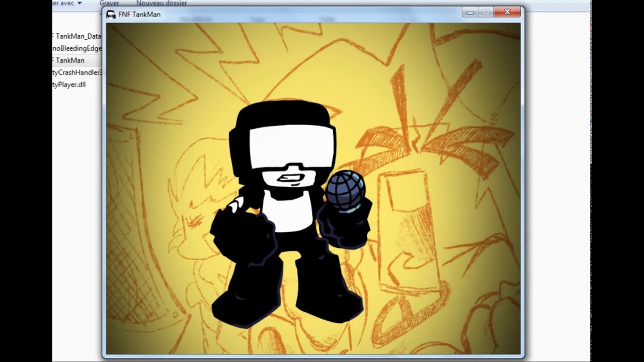Select the MonoBleedingEdge folder entry

pos(77,48)
